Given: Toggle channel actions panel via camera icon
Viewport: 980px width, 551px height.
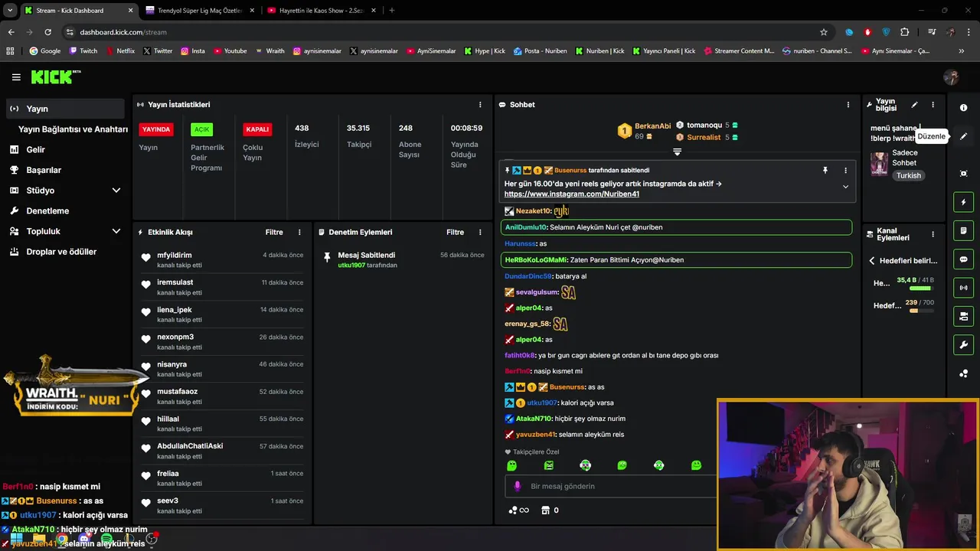Looking at the screenshot, I should coord(963,316).
